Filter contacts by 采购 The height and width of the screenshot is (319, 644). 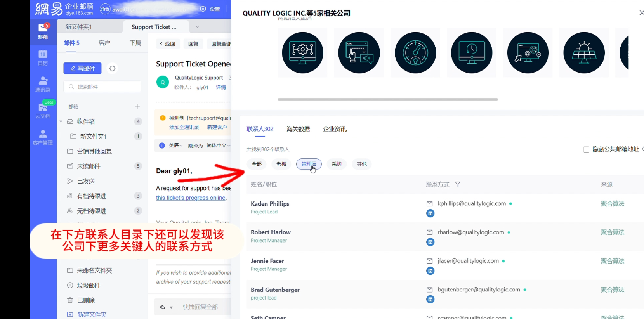click(x=337, y=164)
